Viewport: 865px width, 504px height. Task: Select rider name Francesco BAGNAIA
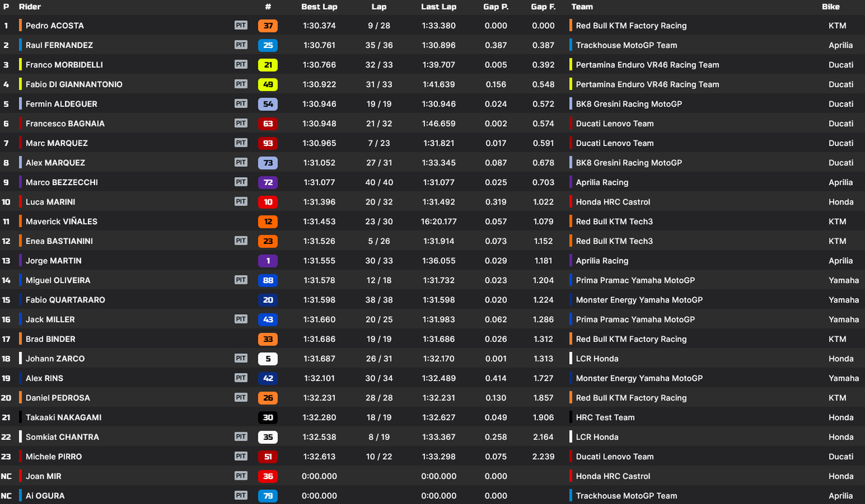click(65, 124)
